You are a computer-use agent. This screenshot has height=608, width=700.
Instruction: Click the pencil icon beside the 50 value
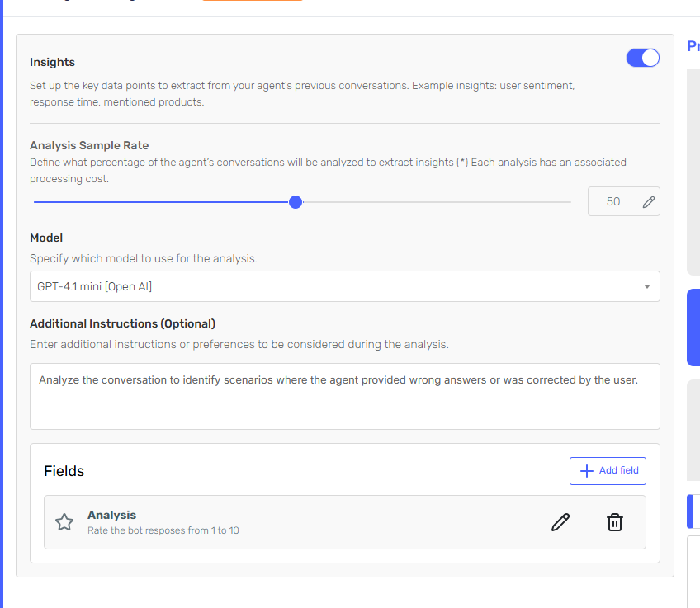click(648, 200)
